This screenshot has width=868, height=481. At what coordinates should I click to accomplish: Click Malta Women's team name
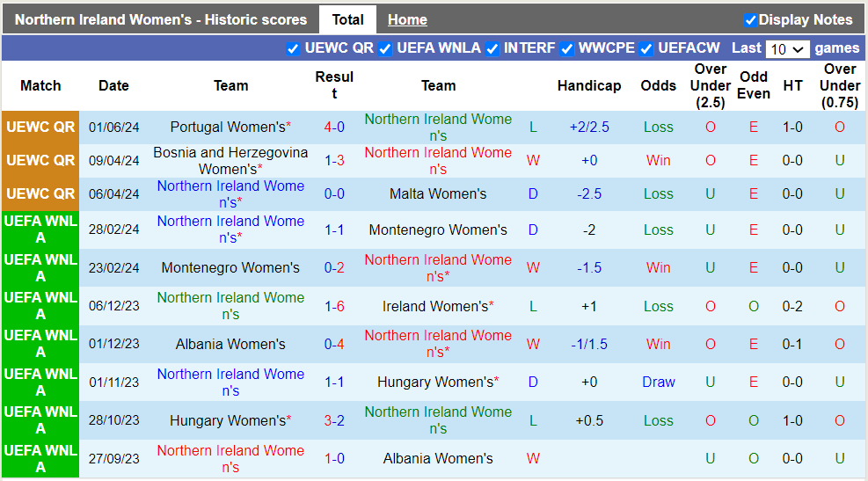click(438, 194)
